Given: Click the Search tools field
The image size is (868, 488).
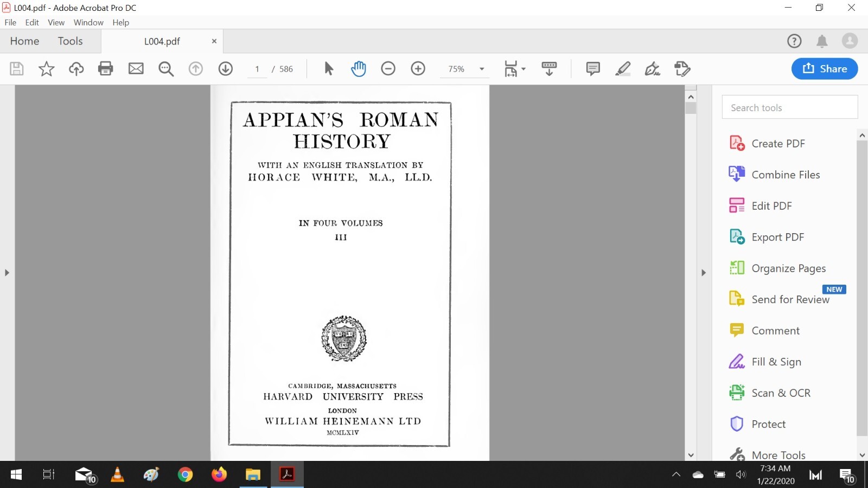Looking at the screenshot, I should click(x=790, y=107).
